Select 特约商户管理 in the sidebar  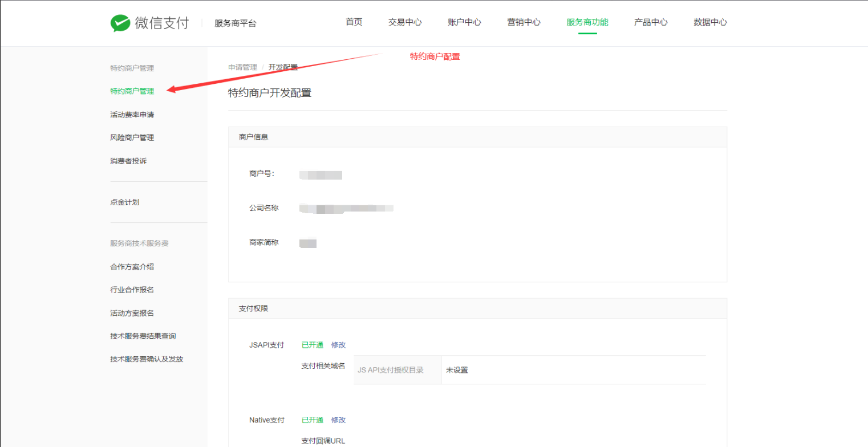tap(132, 91)
